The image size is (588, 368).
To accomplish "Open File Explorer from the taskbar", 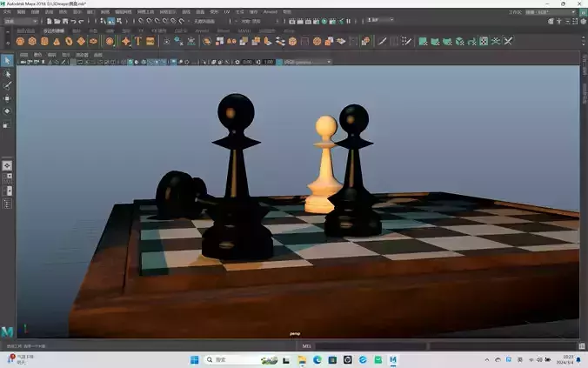I will click(302, 360).
